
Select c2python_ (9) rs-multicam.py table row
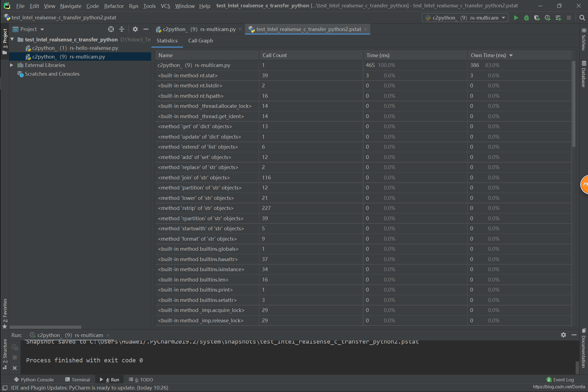363,65
